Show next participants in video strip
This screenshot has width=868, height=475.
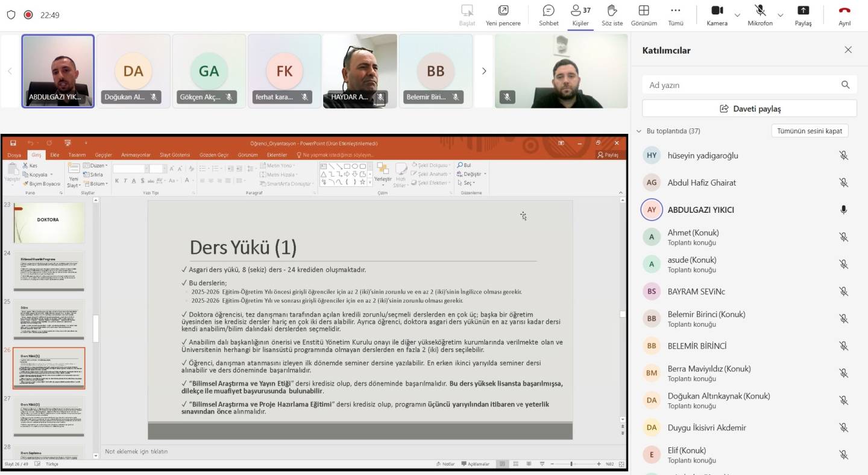coord(483,71)
